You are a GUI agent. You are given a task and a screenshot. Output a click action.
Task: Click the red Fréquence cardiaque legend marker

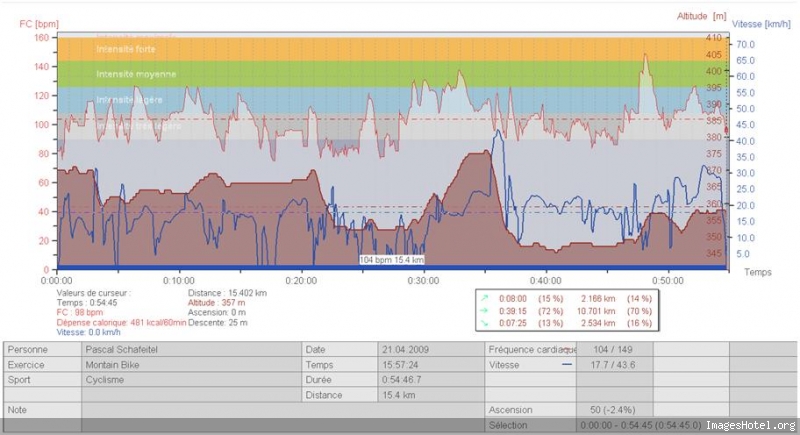(567, 350)
